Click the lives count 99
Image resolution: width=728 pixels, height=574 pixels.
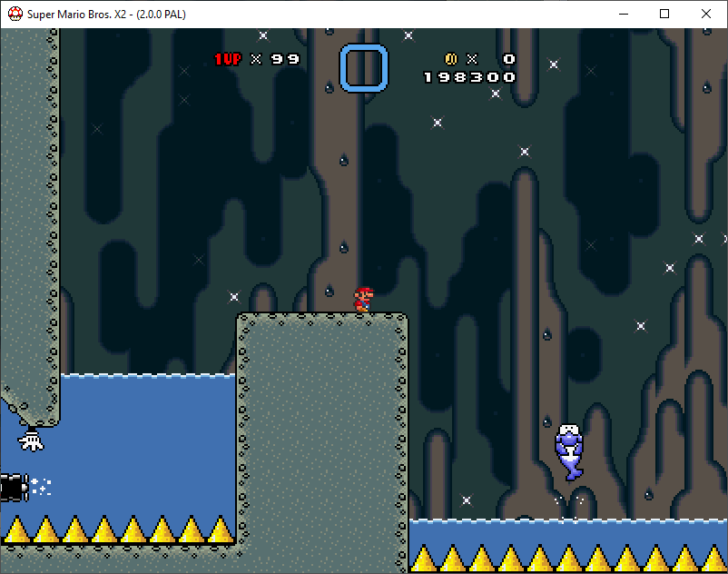coord(286,59)
